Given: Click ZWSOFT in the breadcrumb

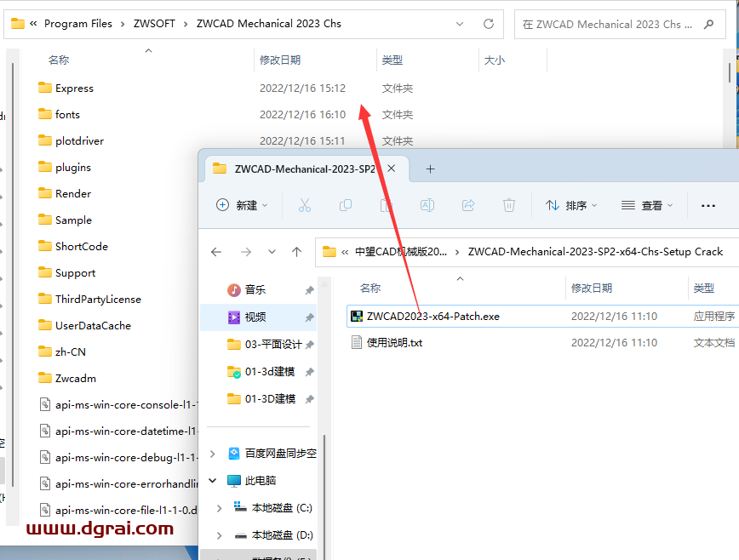Looking at the screenshot, I should point(154,24).
